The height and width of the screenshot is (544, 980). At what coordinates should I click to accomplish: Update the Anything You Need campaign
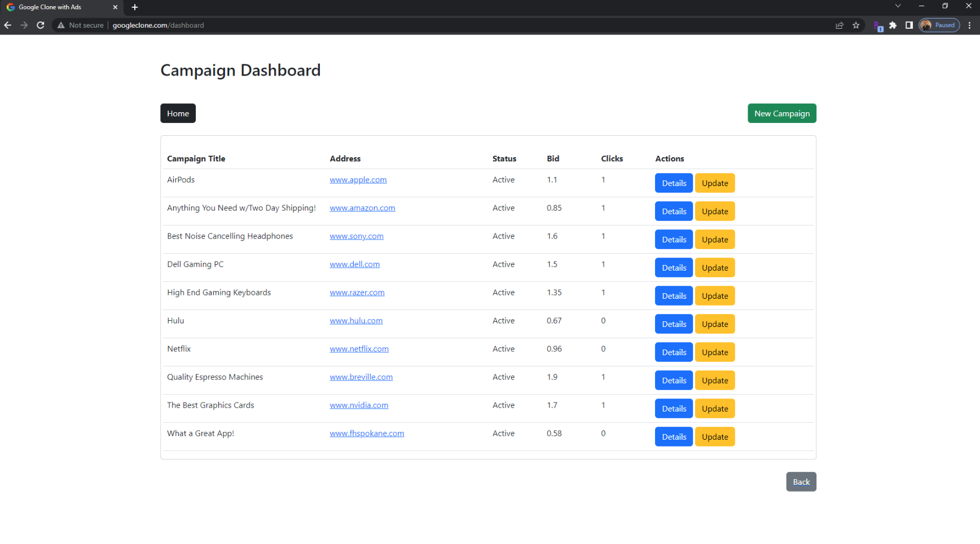pyautogui.click(x=715, y=211)
